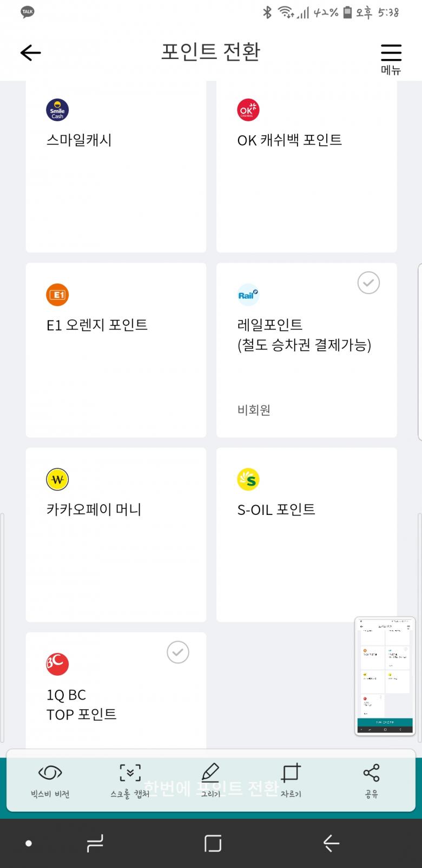
Task: Open the hamburger 메뉴 menu
Action: 391,57
